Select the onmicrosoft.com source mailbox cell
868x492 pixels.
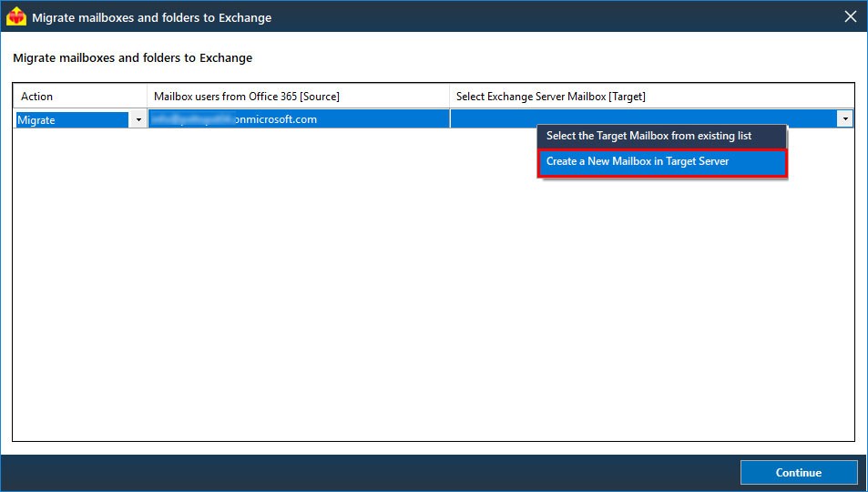click(x=299, y=119)
